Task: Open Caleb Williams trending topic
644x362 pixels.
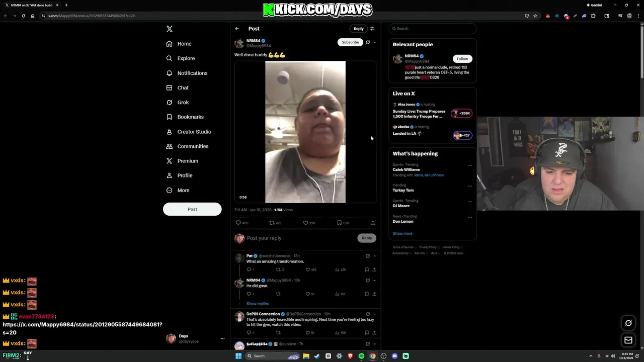Action: pyautogui.click(x=406, y=169)
